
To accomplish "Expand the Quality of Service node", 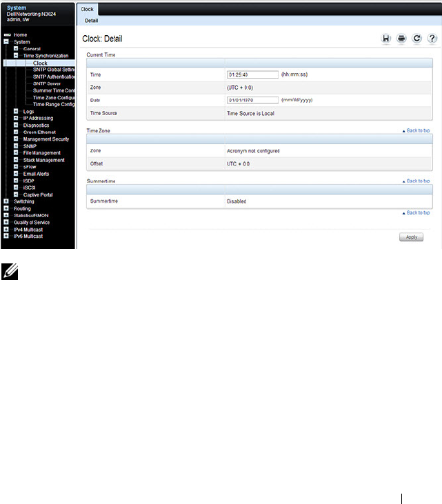I will tap(6, 222).
